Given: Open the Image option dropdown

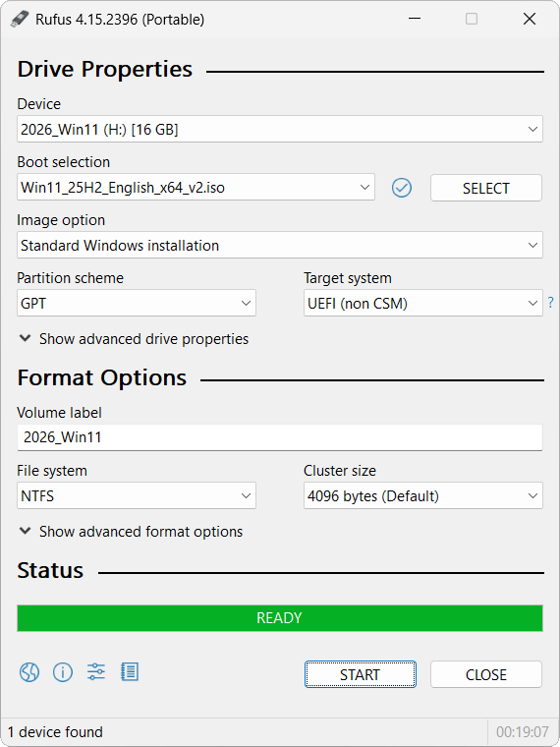Looking at the screenshot, I should [x=280, y=246].
